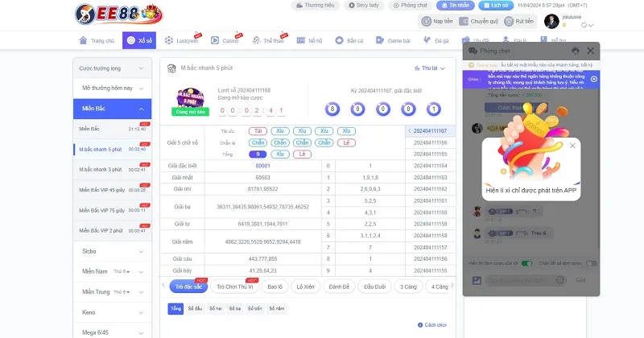Image resolution: width=644 pixels, height=338 pixels.
Task: Click the image upload icon in chat
Action: point(477,281)
